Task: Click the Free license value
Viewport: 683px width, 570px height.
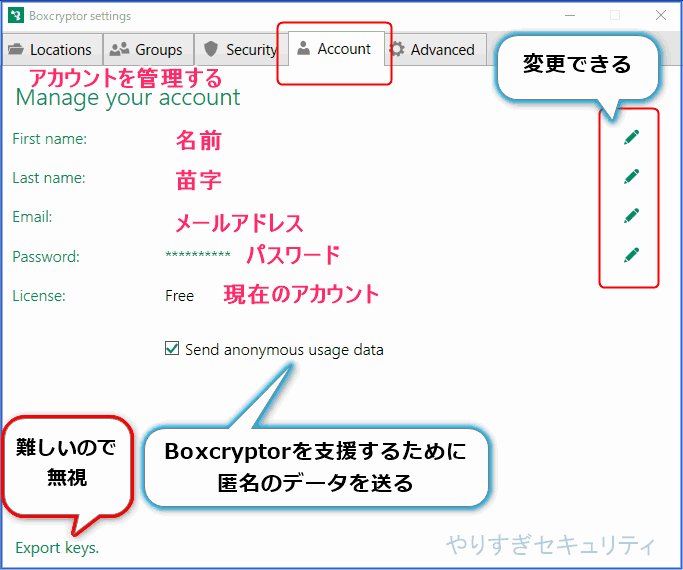Action: point(179,296)
